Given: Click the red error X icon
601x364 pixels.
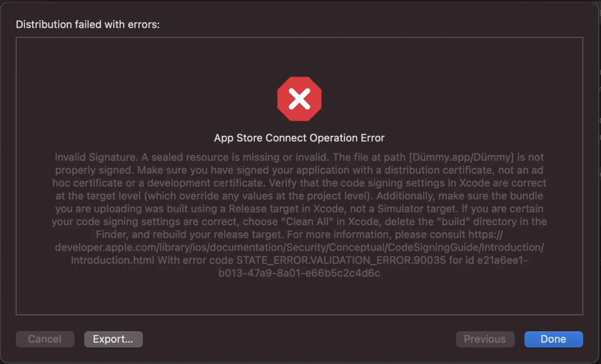Looking at the screenshot, I should (299, 99).
